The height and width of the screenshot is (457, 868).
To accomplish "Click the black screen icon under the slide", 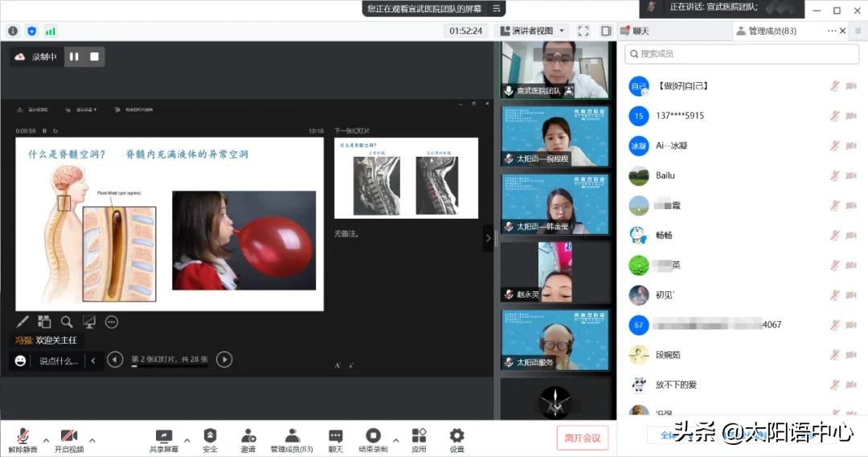I will (x=89, y=322).
